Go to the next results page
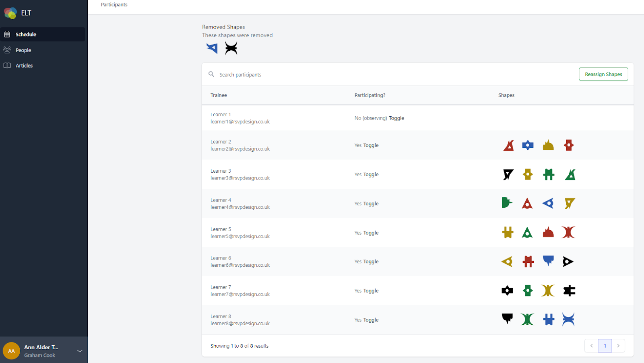Image resolution: width=644 pixels, height=363 pixels. [x=618, y=346]
